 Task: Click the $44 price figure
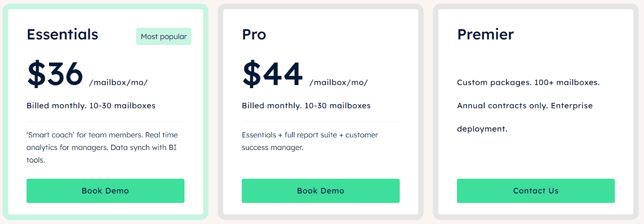tap(272, 74)
